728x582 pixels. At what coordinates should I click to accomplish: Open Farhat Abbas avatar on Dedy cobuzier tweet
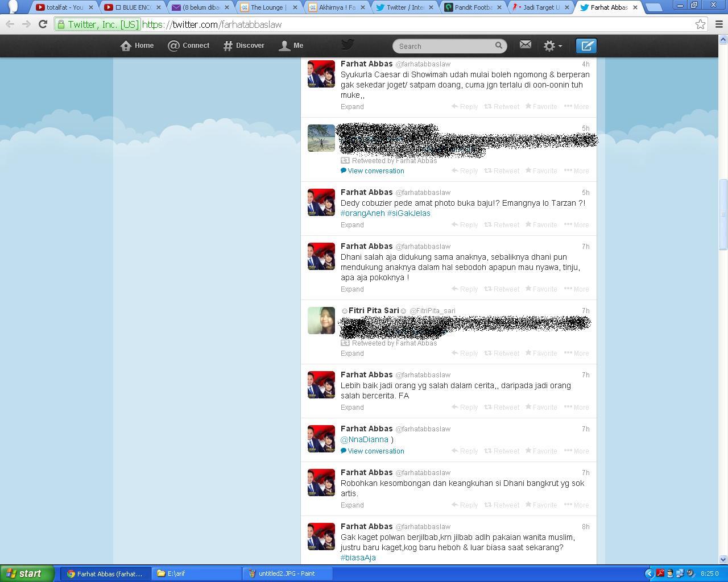click(321, 202)
